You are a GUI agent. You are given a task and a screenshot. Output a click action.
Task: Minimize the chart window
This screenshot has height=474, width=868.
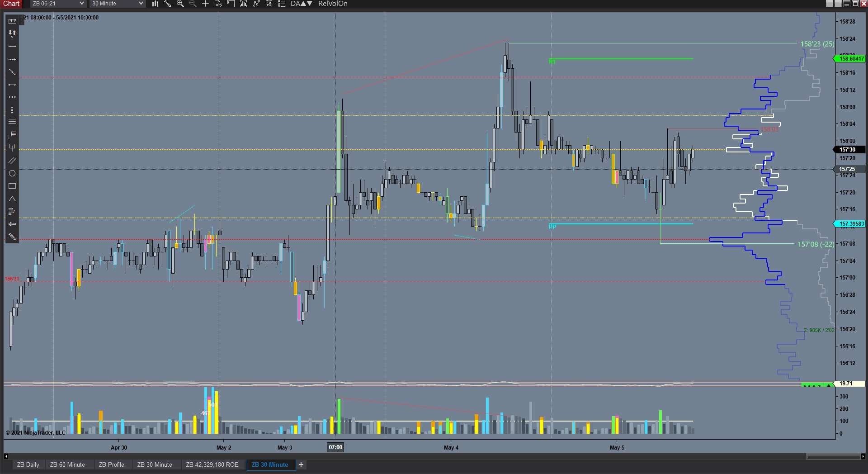[x=846, y=4]
